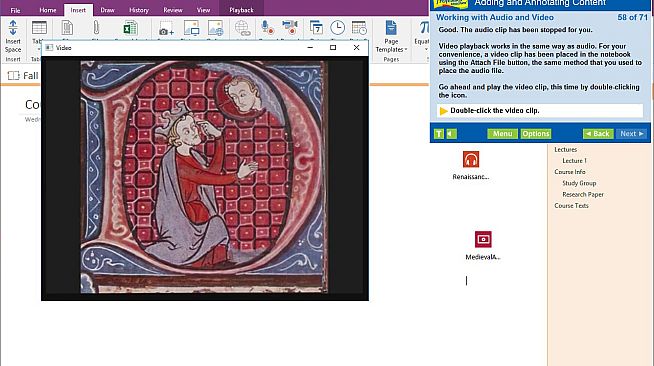Image resolution: width=654 pixels, height=366 pixels.
Task: Insert an Excel Spreadsheet via its icon
Action: coord(130,28)
